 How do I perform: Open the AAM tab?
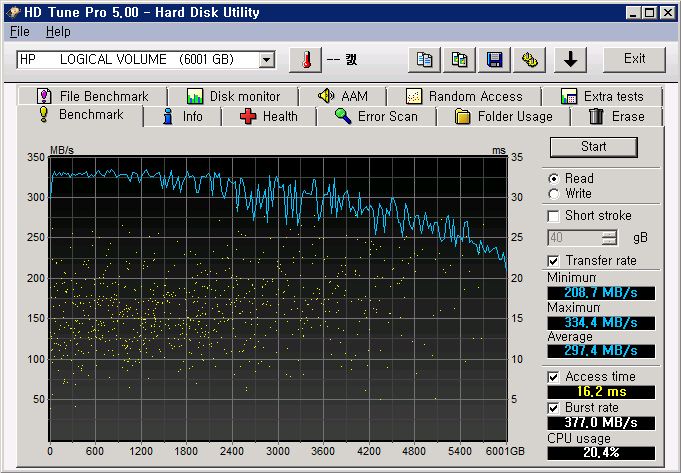point(343,96)
